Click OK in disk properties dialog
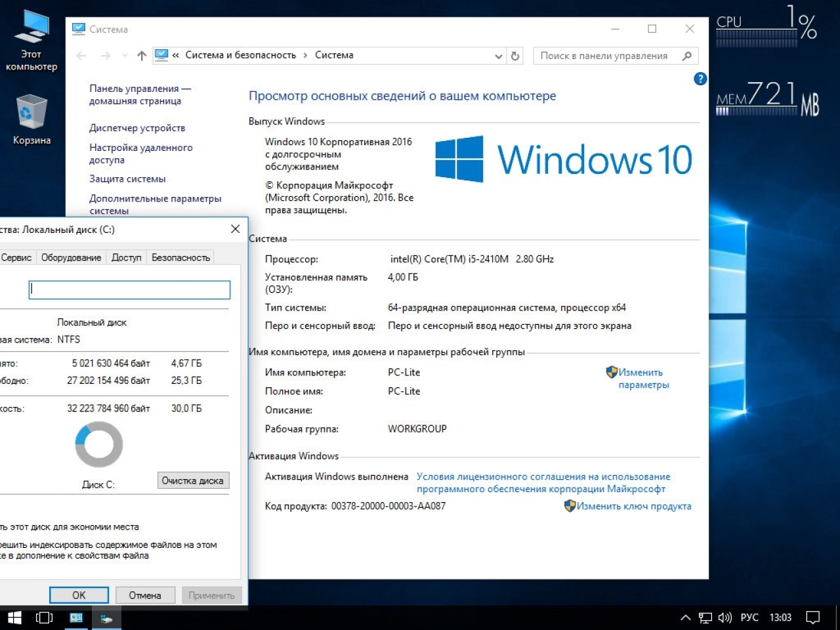 coord(79,595)
